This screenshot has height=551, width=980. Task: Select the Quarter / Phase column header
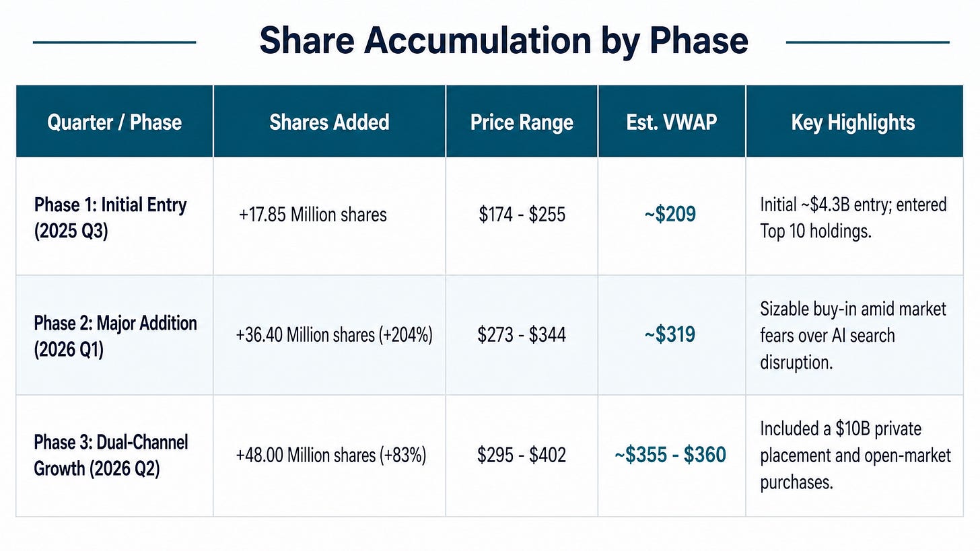[114, 122]
